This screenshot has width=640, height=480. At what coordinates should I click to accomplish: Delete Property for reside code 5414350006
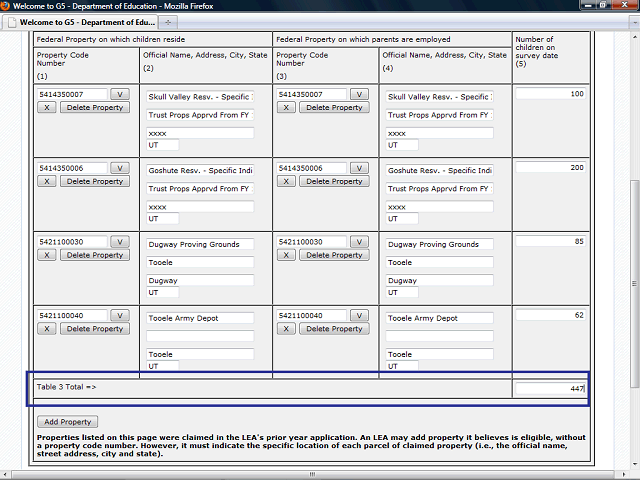95,181
